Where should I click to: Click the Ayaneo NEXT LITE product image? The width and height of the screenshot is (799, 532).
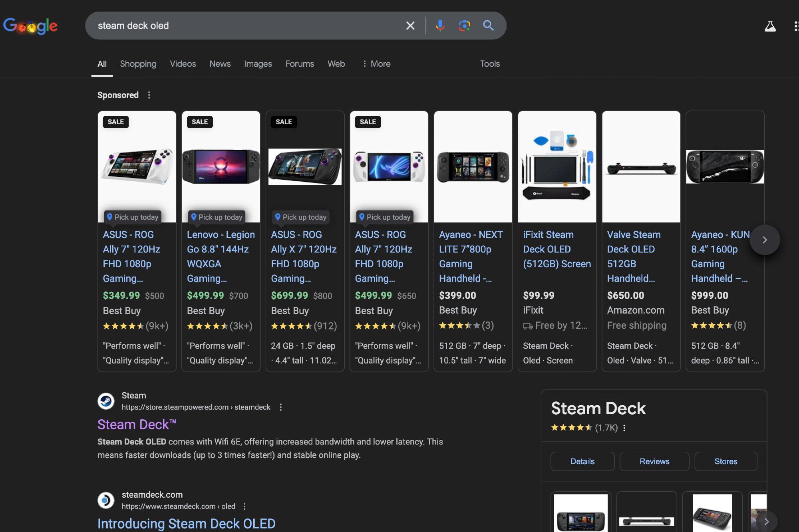473,167
